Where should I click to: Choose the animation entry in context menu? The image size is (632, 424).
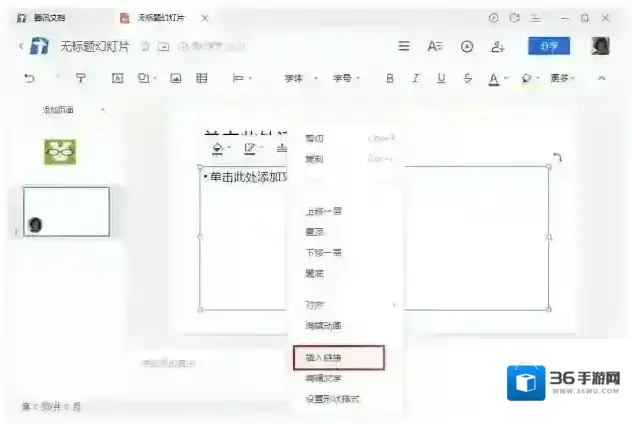tap(324, 326)
